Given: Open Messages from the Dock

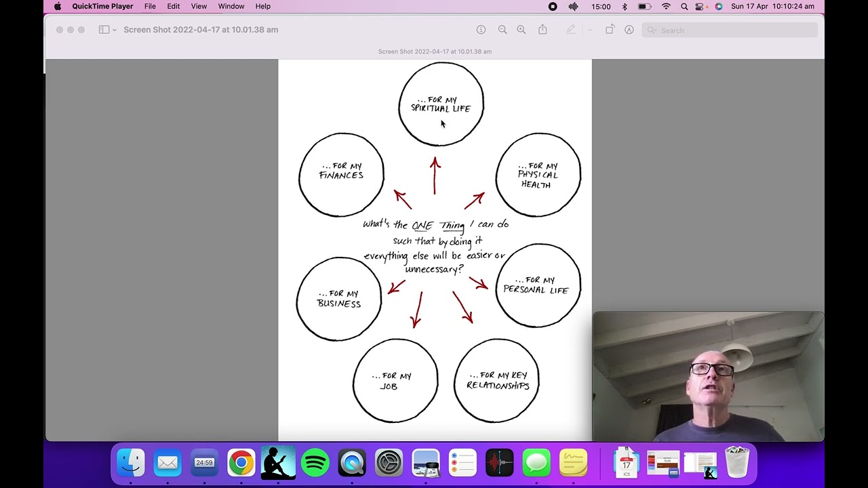Looking at the screenshot, I should pos(536,463).
